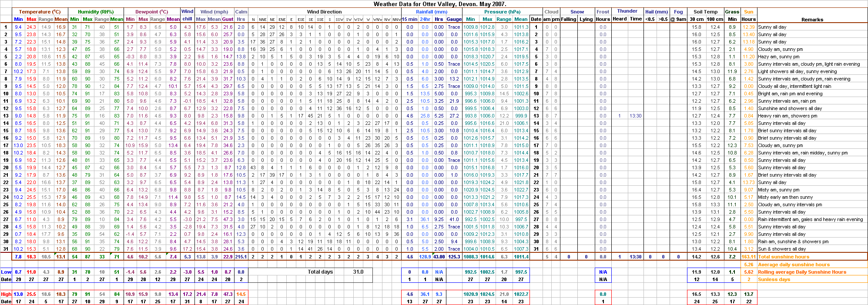Click remark 'Misty am, sunny pm'
Image resolution: width=868 pixels, height=305 pixels.
(778, 190)
